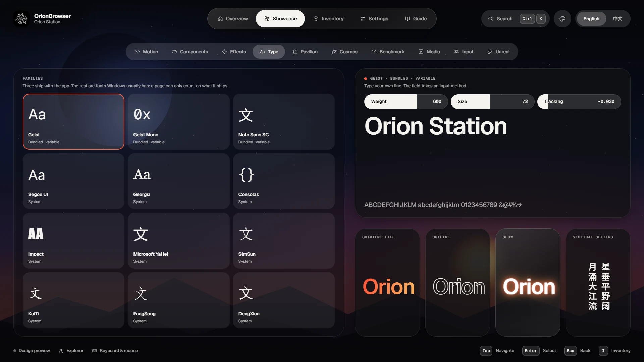The width and height of the screenshot is (644, 362).
Task: Open the Benchmark section
Action: (x=388, y=52)
